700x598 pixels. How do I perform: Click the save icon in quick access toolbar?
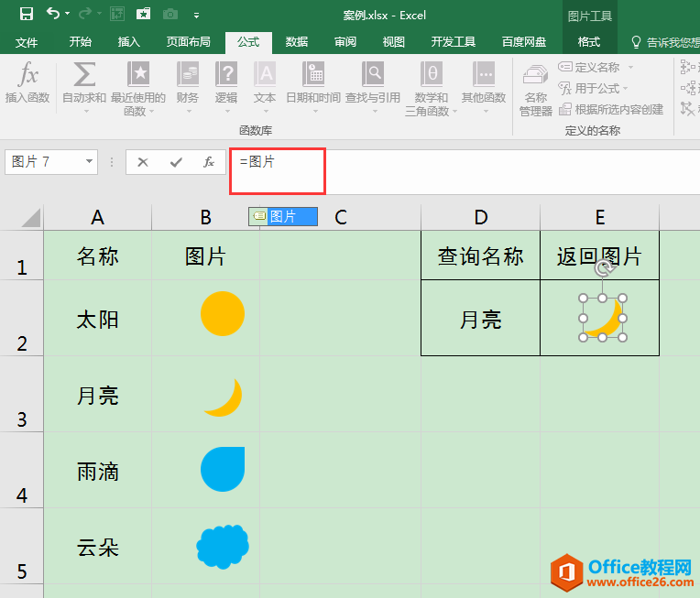[x=26, y=14]
